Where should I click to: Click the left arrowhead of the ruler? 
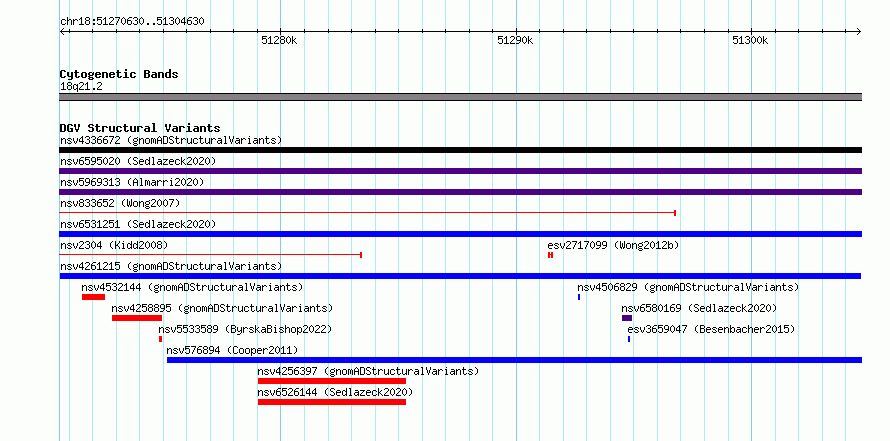tap(62, 31)
